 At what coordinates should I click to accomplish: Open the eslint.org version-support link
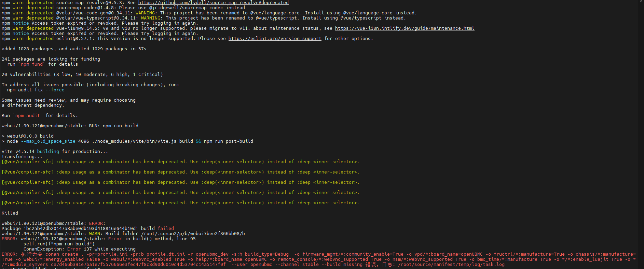(275, 39)
